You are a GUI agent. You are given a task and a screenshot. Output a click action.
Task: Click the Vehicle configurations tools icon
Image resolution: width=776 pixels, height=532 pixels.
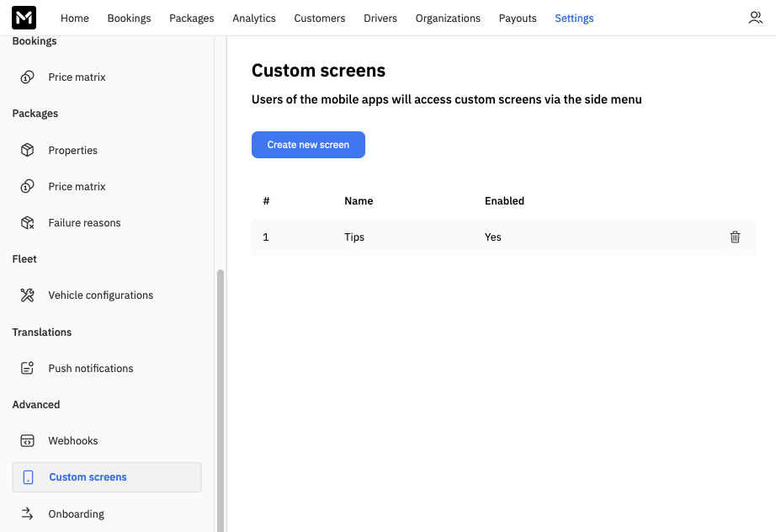point(27,295)
